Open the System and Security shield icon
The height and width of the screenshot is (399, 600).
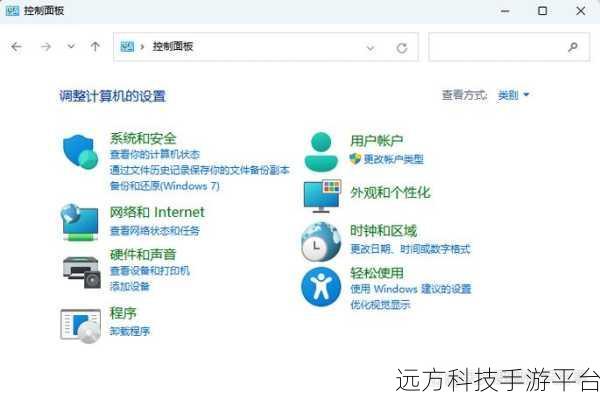click(81, 151)
